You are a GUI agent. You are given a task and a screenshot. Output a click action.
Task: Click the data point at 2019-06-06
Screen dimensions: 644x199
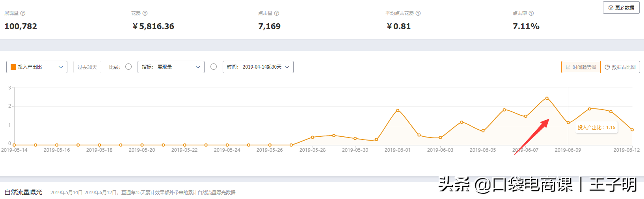tap(504, 110)
